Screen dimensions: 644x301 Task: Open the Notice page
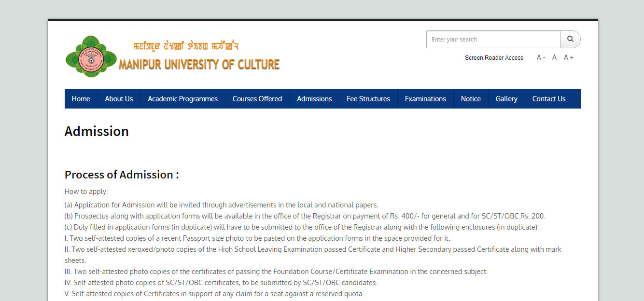click(x=471, y=98)
